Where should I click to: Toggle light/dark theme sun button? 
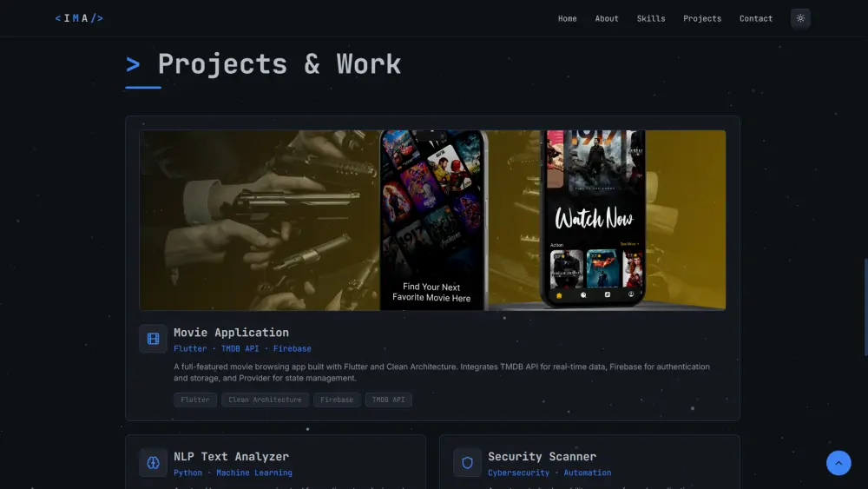pyautogui.click(x=800, y=18)
